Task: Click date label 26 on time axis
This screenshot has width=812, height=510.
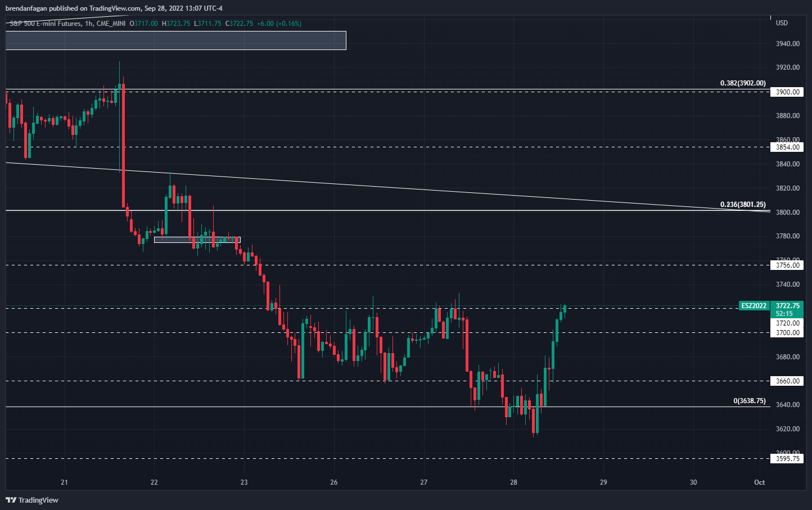Action: pos(334,482)
